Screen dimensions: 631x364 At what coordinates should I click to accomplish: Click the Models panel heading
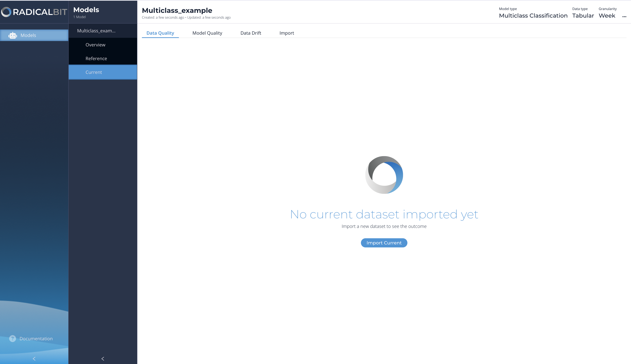coord(86,10)
